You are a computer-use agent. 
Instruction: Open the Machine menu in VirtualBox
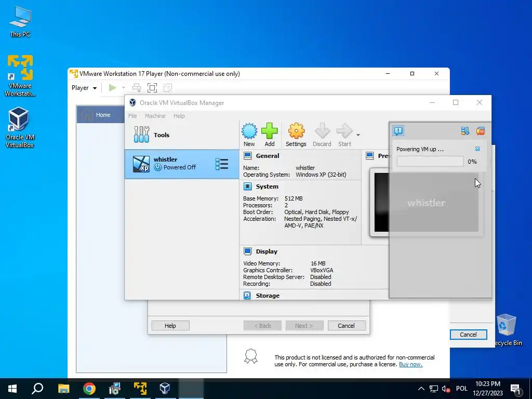click(x=155, y=116)
